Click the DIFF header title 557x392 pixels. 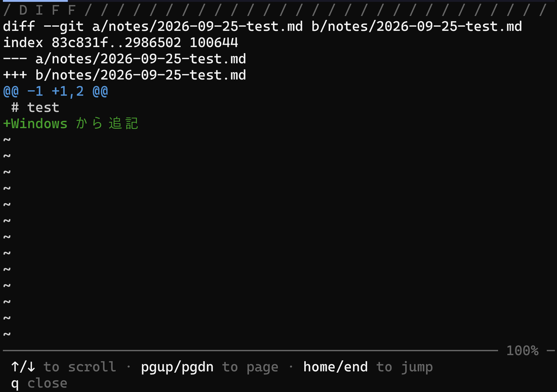click(47, 10)
